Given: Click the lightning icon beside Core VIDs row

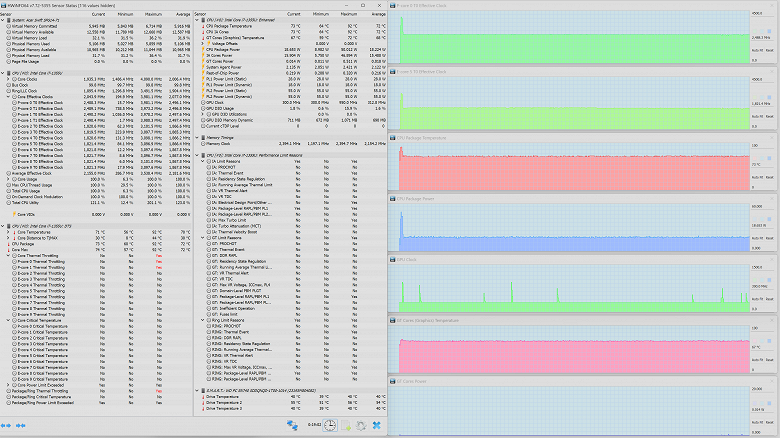Looking at the screenshot, I should pyautogui.click(x=14, y=215).
